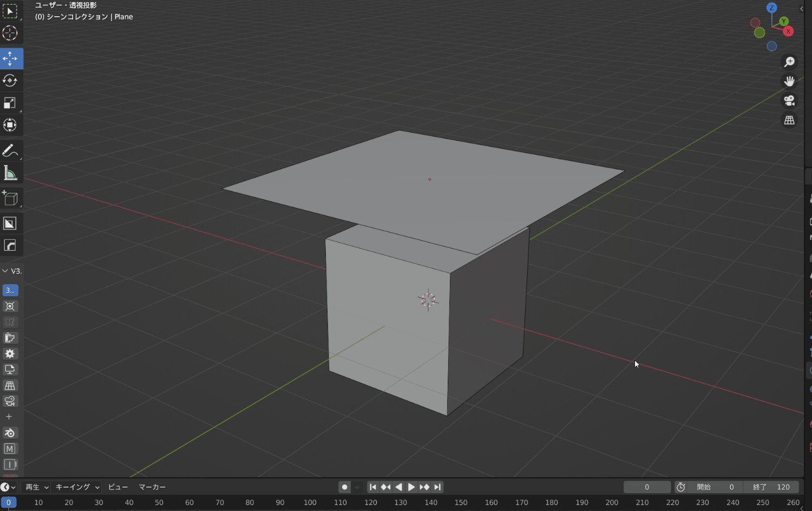Image resolution: width=812 pixels, height=511 pixels.
Task: Open the ビュー menu in timeline
Action: click(x=118, y=487)
